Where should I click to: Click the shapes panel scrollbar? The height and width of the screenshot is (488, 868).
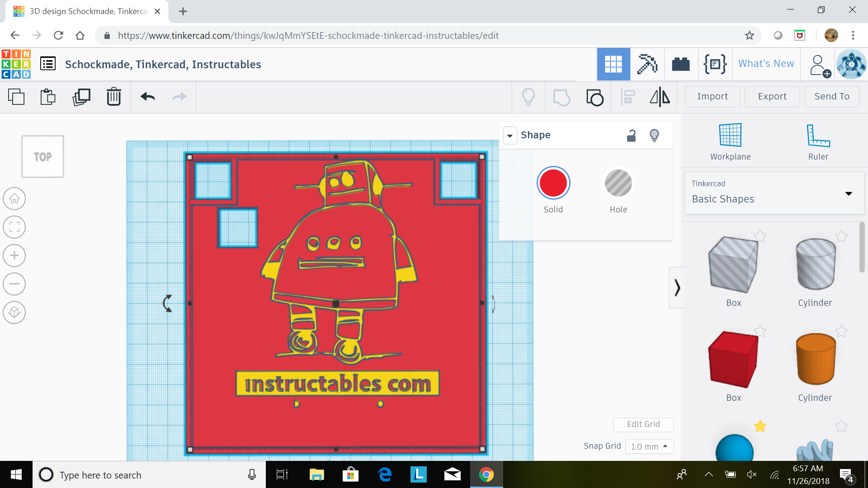tap(862, 247)
